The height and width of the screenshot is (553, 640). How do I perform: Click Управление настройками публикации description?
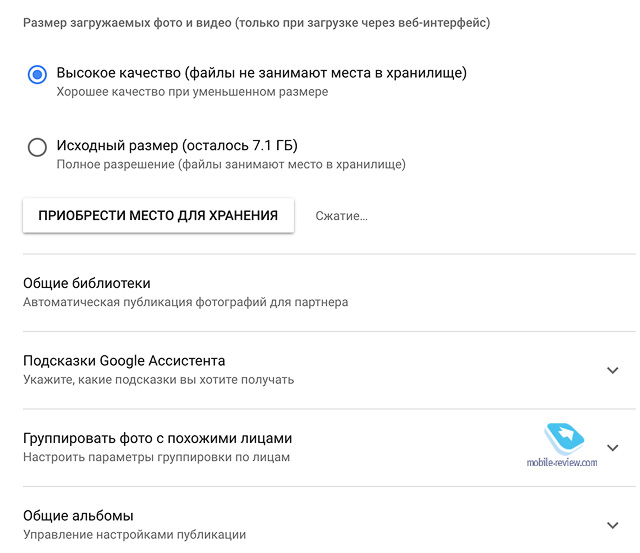[135, 535]
